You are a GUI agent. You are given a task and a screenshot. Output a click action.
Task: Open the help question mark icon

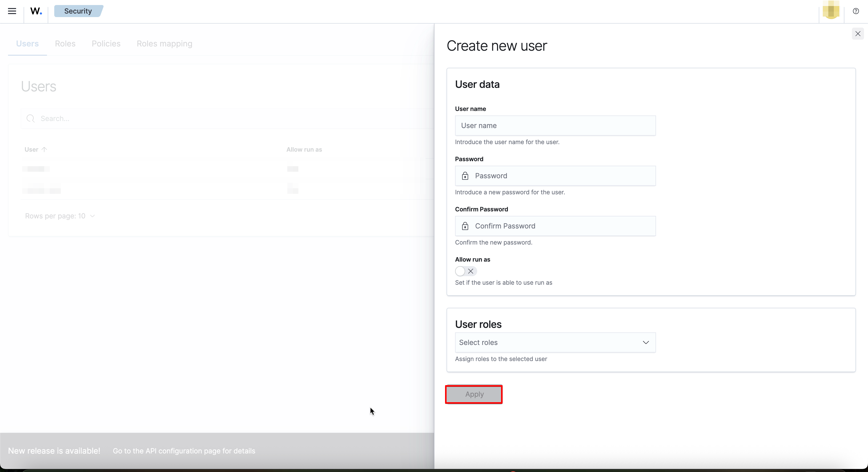click(x=855, y=11)
